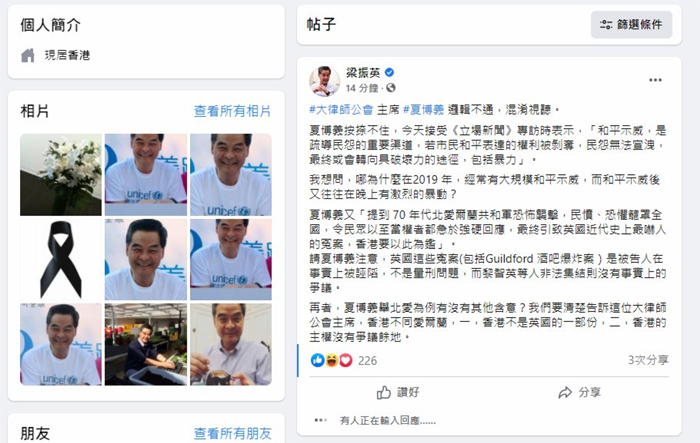Click the laughing face reaction icon
Viewport: 700px width, 443px height.
click(x=332, y=360)
